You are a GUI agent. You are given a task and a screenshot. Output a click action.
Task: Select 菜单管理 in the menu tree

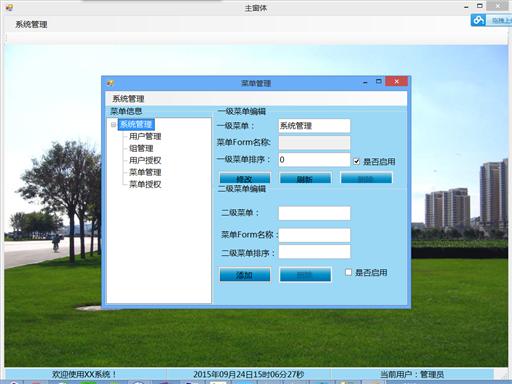click(145, 172)
